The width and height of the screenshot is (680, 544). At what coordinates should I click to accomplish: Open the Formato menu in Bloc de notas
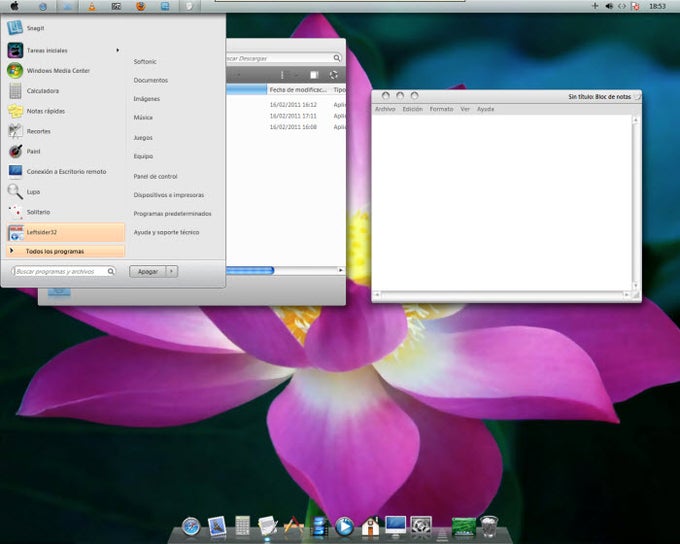point(441,109)
